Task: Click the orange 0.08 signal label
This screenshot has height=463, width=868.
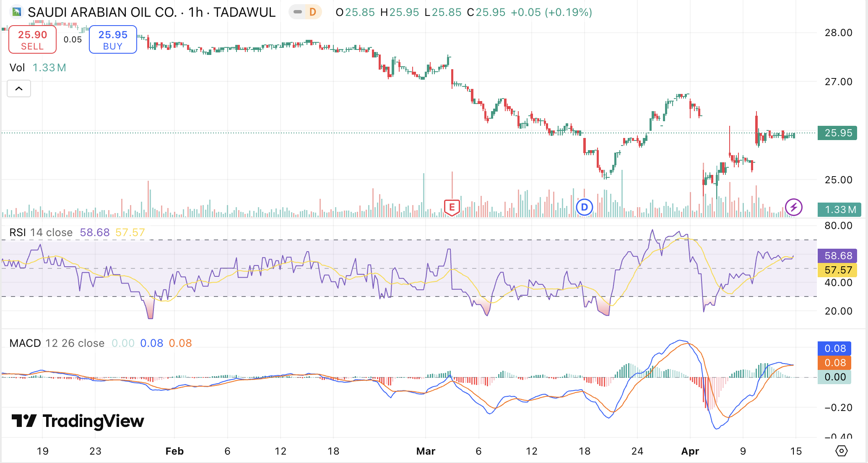Action: 834,363
